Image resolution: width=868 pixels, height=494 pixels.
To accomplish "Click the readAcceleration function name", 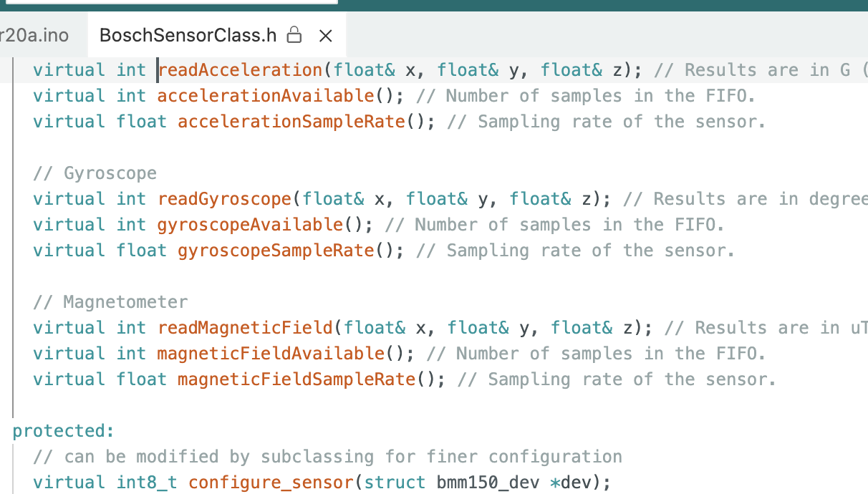I will pos(240,70).
